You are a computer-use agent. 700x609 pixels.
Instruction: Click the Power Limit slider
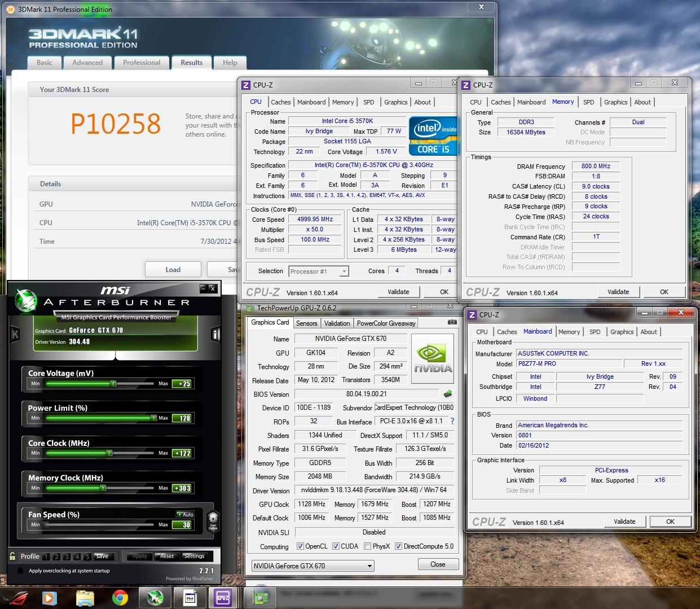point(100,418)
